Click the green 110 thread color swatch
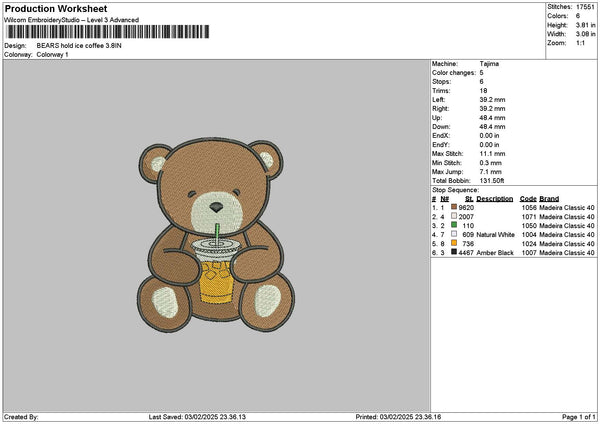Screen dimensions: 600x424 pos(455,225)
